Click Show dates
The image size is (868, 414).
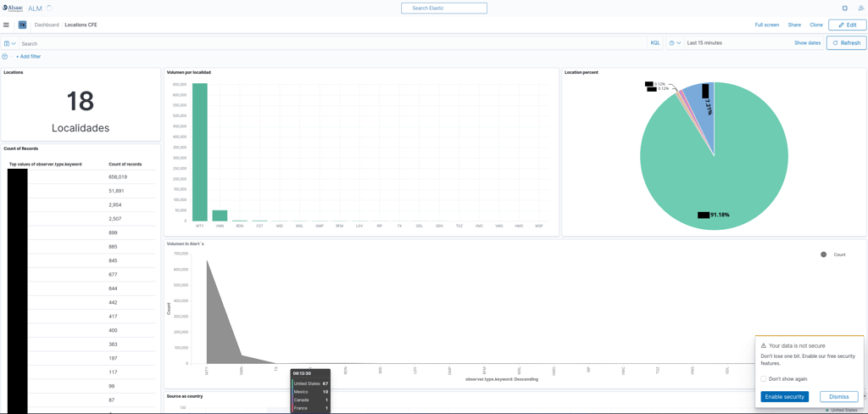807,42
